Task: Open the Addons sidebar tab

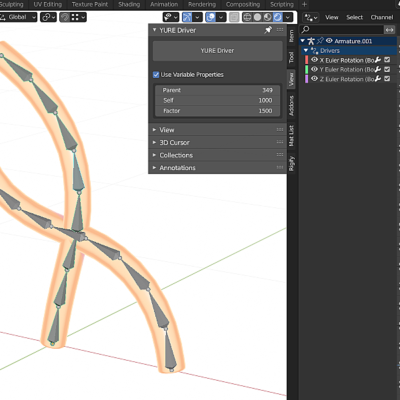Action: click(x=291, y=106)
